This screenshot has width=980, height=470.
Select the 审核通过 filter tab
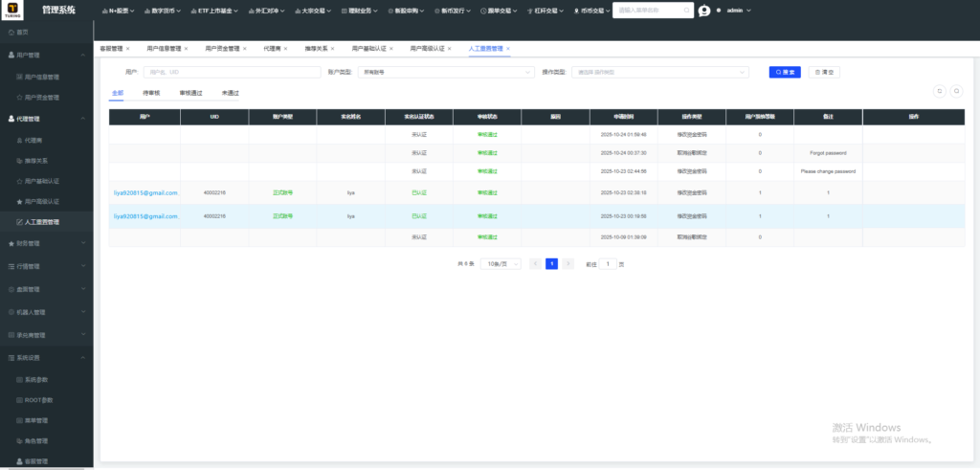click(190, 93)
